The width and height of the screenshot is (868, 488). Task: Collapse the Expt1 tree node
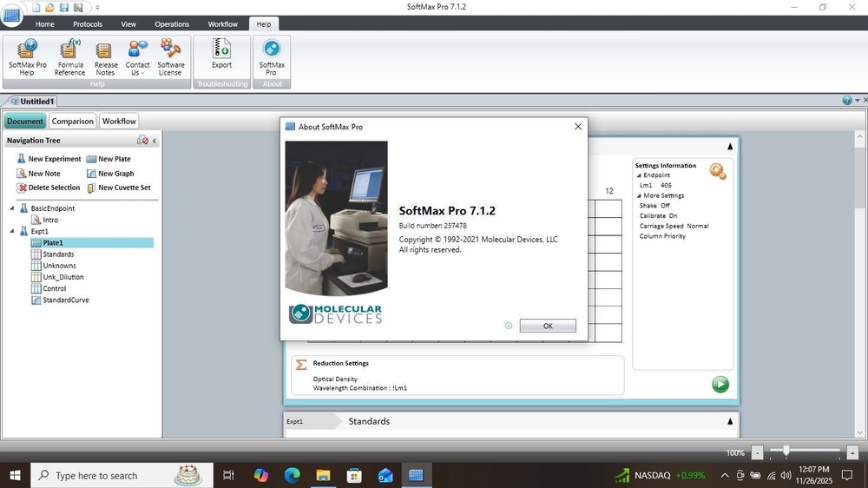tap(11, 231)
